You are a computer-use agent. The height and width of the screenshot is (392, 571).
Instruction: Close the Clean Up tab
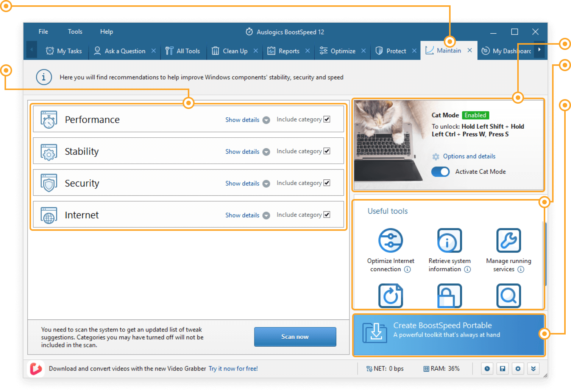pos(256,51)
